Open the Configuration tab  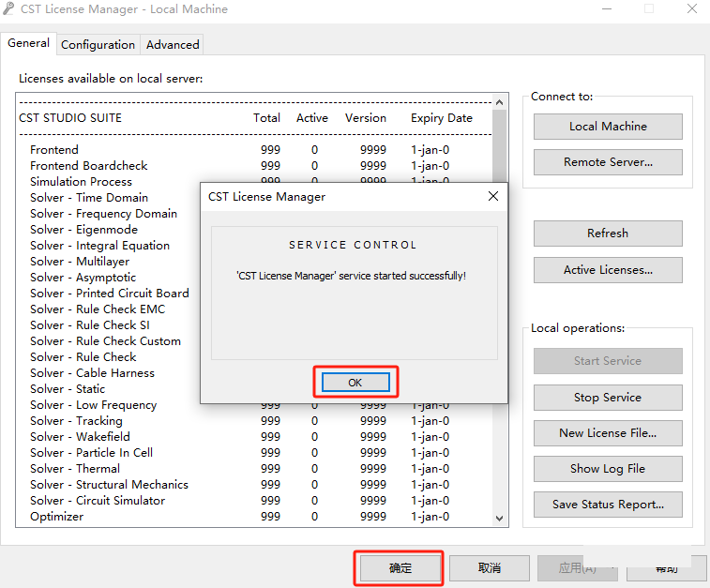pyautogui.click(x=98, y=45)
